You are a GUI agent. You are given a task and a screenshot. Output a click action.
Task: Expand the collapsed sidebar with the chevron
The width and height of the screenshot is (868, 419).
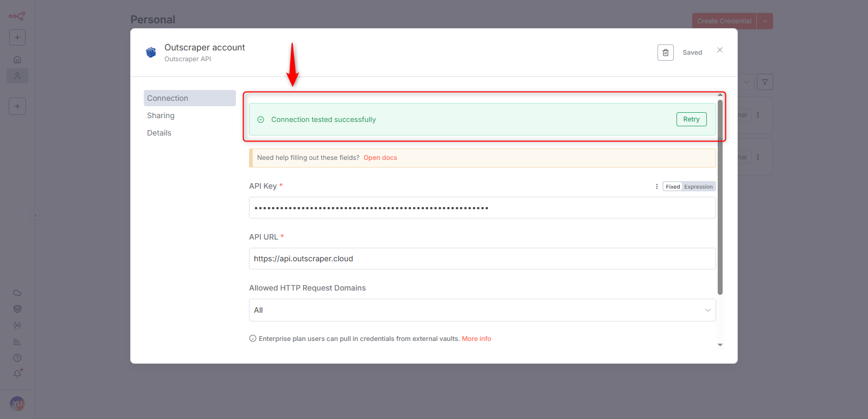pyautogui.click(x=35, y=215)
